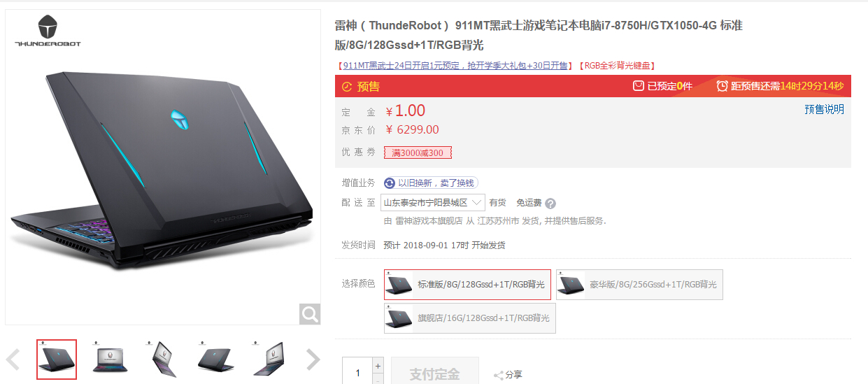The height and width of the screenshot is (384, 868).
Task: Show next thumbnails with right arrow
Action: 313,360
